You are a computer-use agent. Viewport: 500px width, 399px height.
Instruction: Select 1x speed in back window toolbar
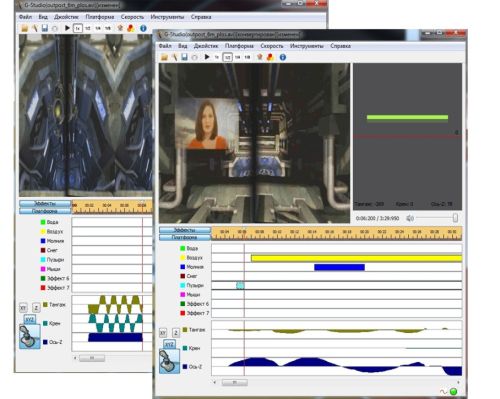point(77,28)
